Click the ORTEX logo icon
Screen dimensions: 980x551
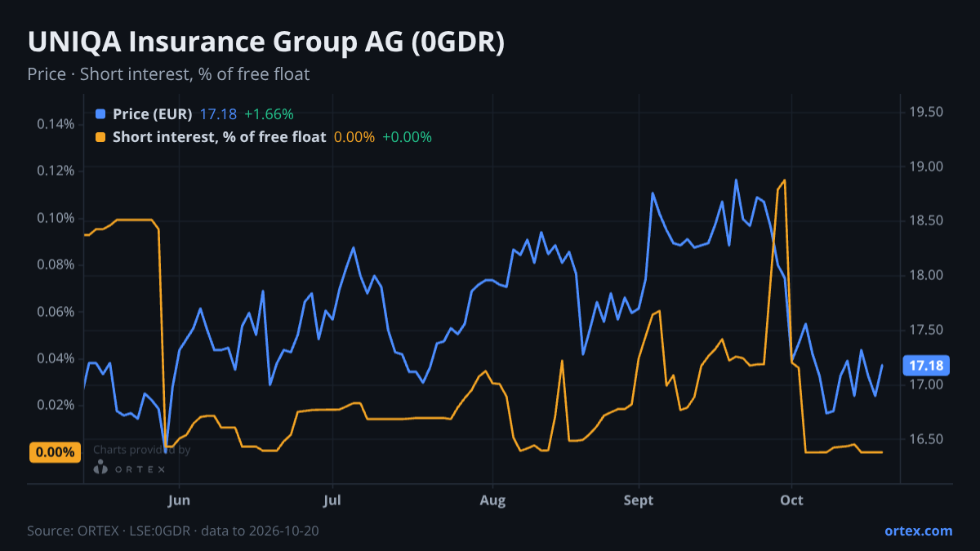(101, 468)
